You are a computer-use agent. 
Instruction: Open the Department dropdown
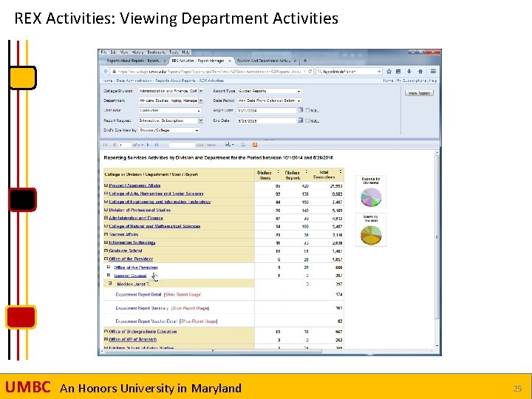201,100
